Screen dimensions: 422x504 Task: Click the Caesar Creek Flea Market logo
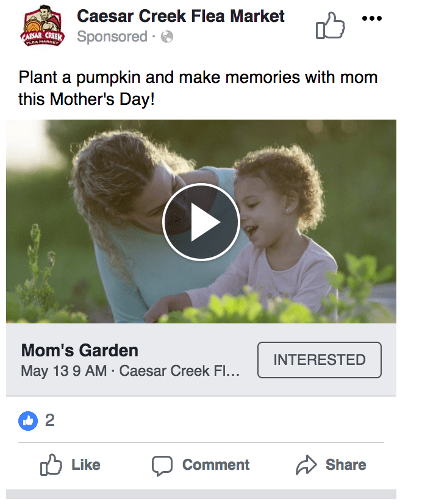point(43,27)
